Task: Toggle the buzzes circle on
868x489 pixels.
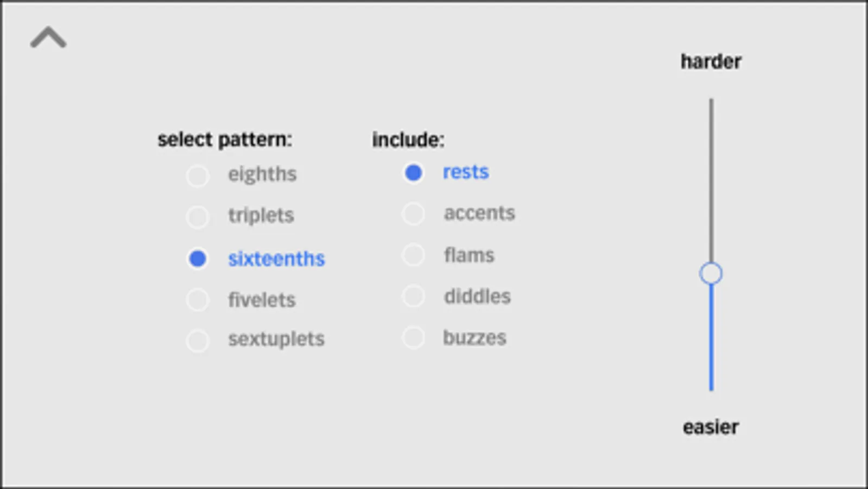Action: (413, 337)
